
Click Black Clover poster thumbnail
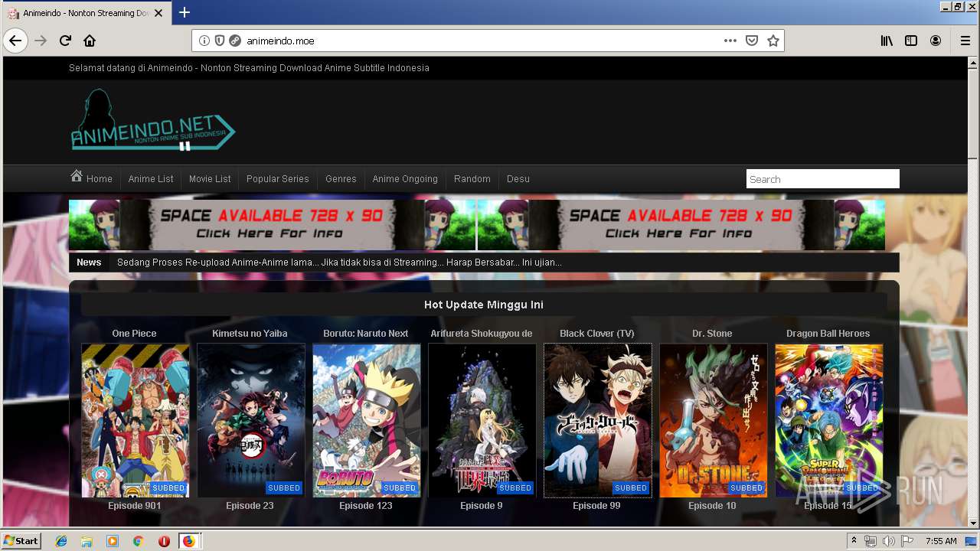(597, 420)
